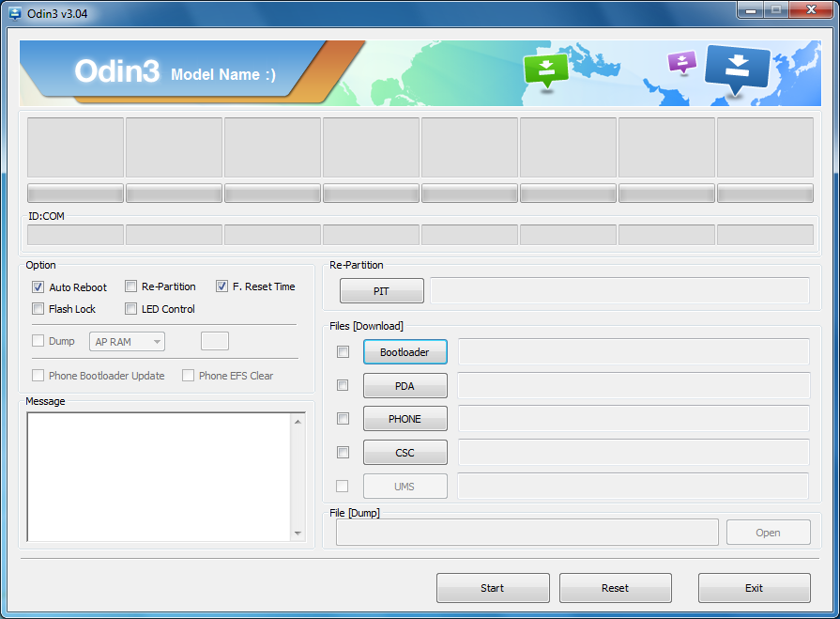Image resolution: width=840 pixels, height=619 pixels.
Task: Click the Odin3 title bar app icon
Action: (15, 14)
